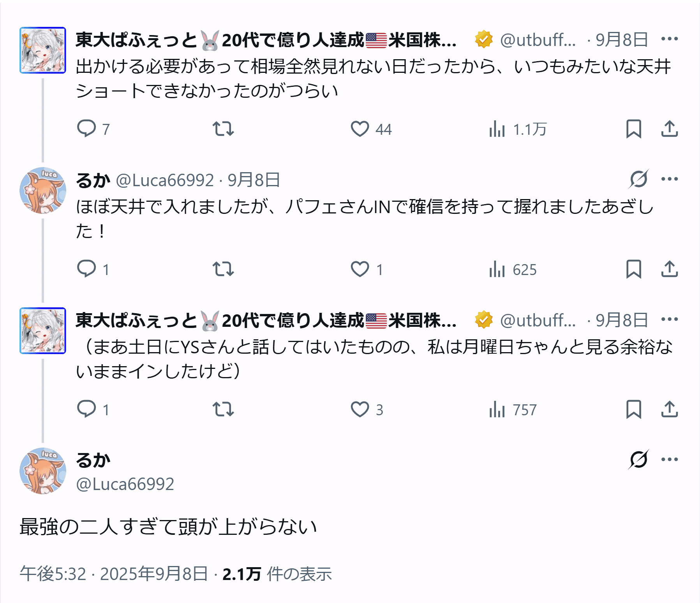This screenshot has height=603, width=700.
Task: Reply to the tweet mentioning YSさん
Action: 86,409
